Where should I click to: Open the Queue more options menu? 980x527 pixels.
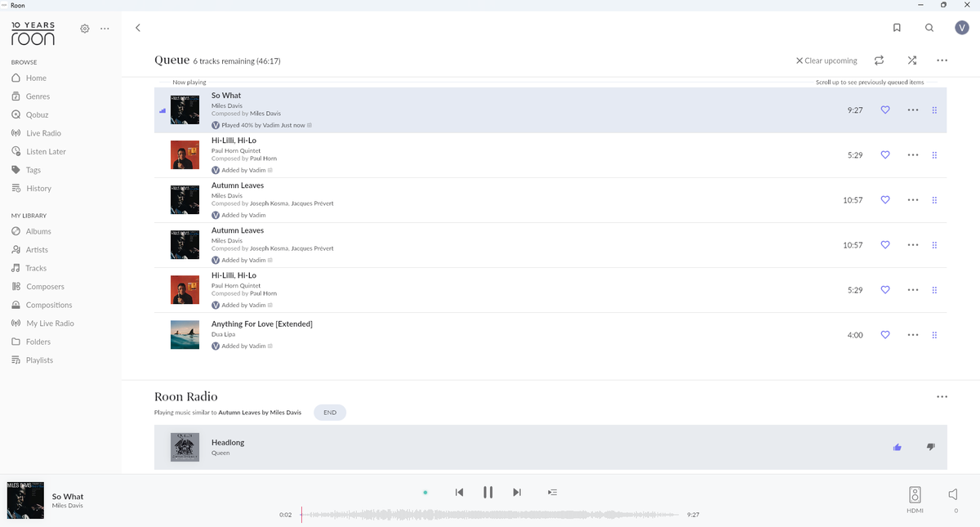tap(942, 60)
